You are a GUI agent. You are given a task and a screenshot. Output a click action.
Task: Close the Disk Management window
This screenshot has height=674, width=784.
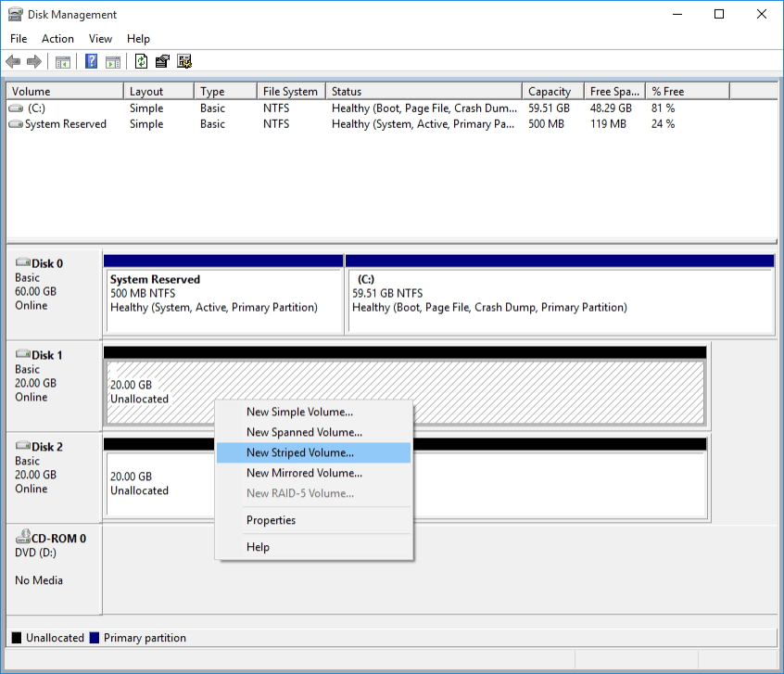pyautogui.click(x=762, y=14)
